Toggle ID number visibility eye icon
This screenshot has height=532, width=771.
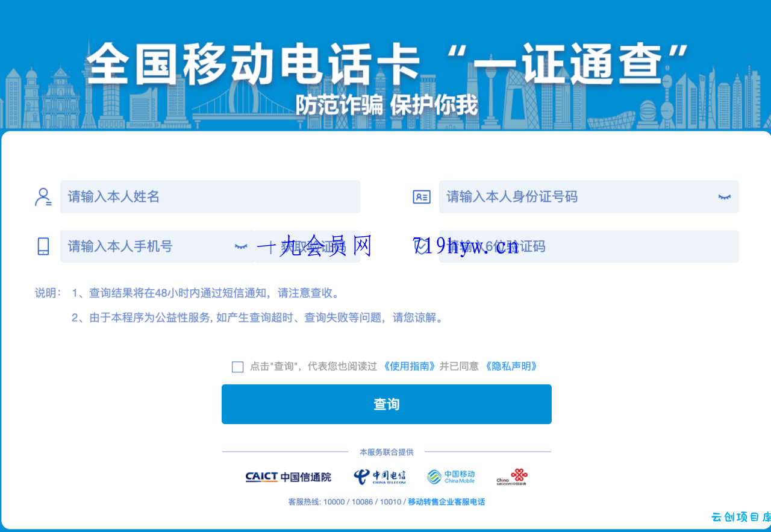[x=724, y=197]
